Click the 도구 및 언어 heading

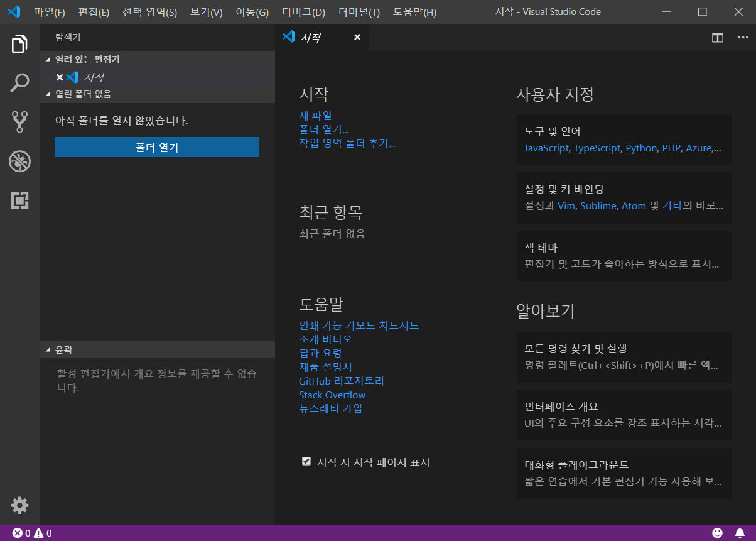tap(553, 131)
